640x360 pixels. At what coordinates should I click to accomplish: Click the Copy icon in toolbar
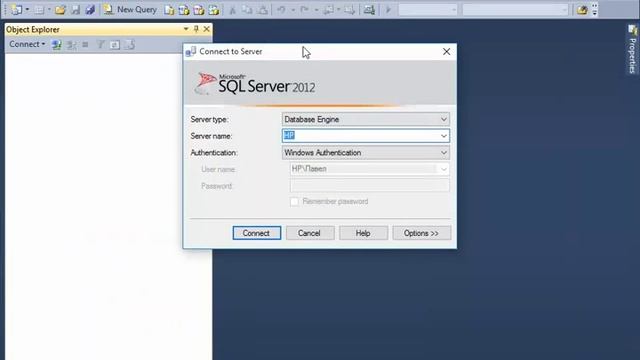pos(247,10)
